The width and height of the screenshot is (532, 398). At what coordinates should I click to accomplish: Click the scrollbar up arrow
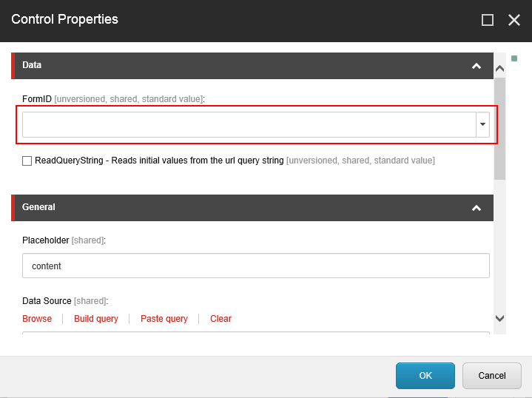point(499,69)
